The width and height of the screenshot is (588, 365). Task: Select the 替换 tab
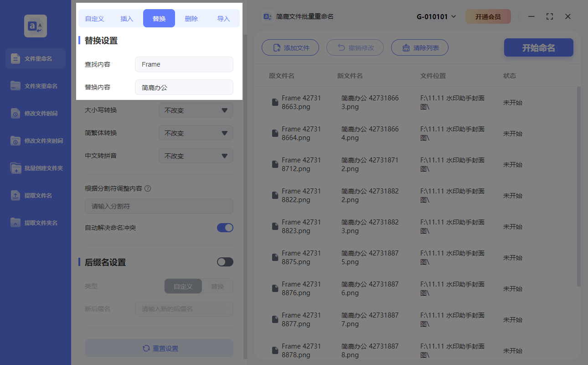pos(159,19)
